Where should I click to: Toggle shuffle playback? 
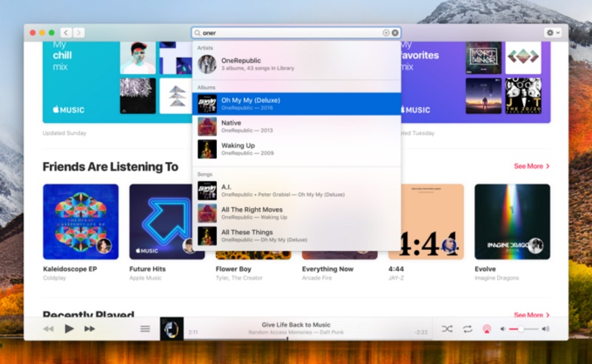click(x=447, y=328)
